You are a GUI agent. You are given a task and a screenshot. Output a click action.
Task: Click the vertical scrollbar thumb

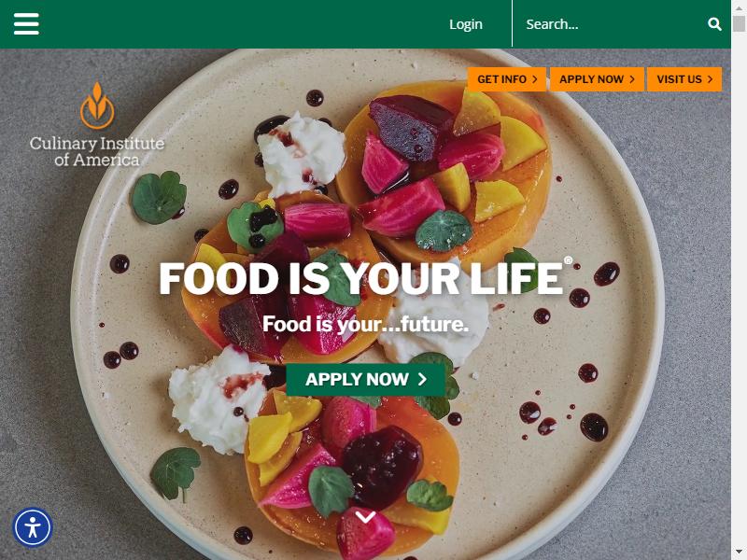pos(739,23)
